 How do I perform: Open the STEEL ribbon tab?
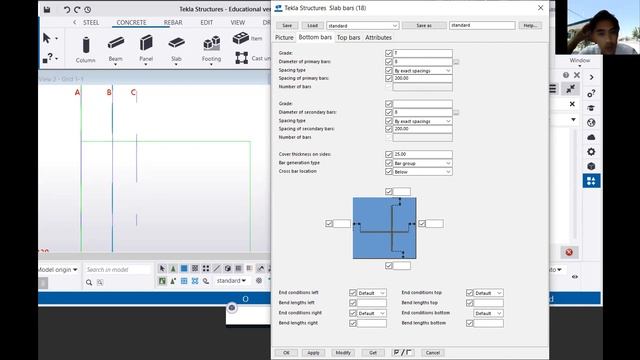[91, 22]
